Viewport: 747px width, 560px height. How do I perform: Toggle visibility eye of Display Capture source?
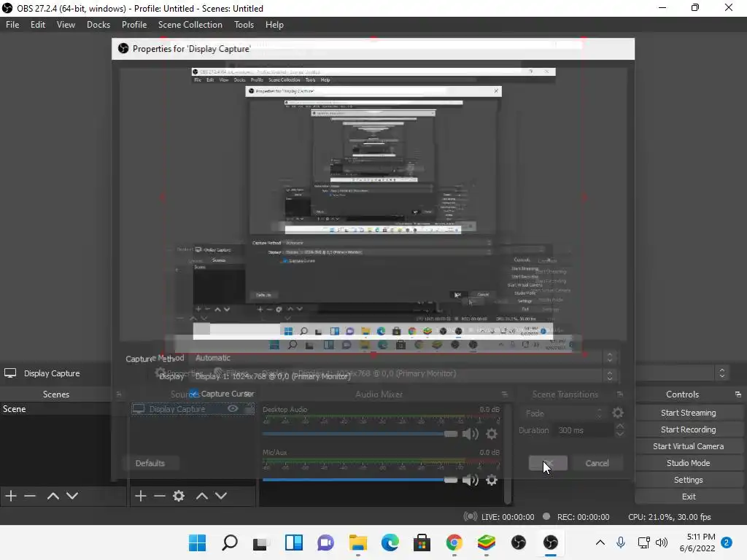coord(233,408)
